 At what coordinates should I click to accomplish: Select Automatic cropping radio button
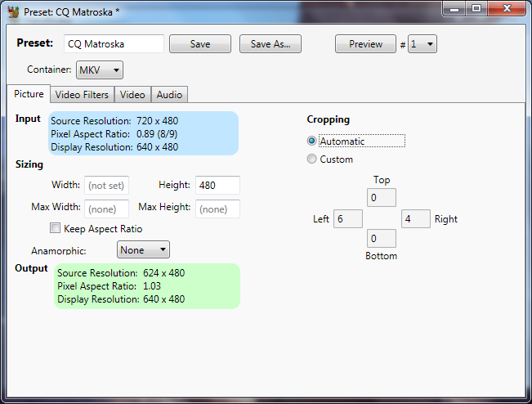[x=311, y=141]
